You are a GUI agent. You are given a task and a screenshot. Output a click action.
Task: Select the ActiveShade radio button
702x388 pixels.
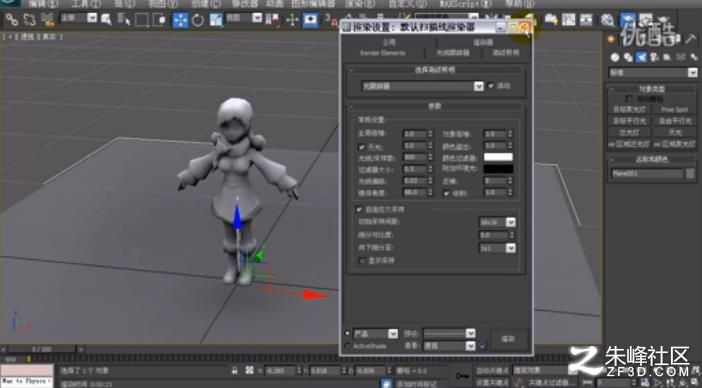coord(348,345)
